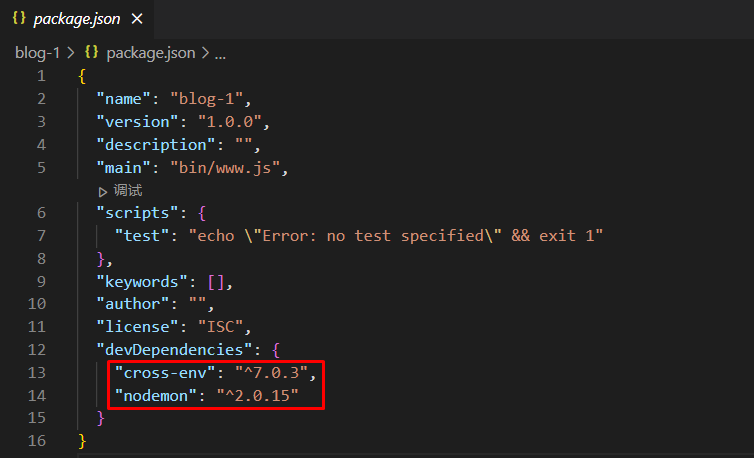Click the "keywords" empty array brackets

coord(216,281)
